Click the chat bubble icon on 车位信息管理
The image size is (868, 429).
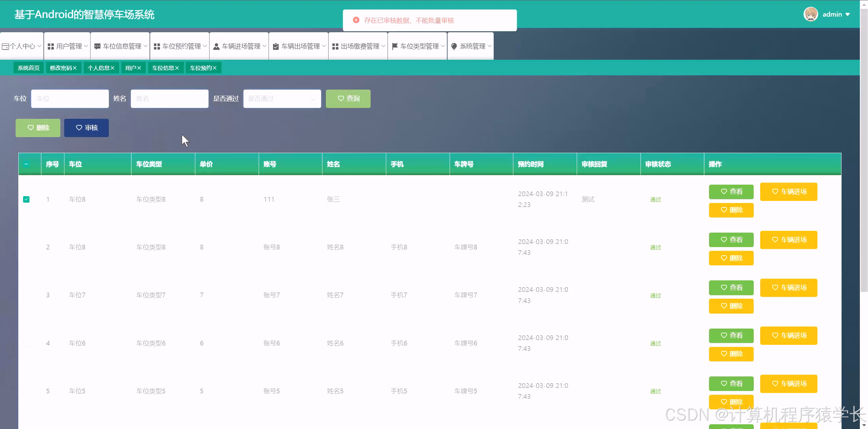coord(97,46)
